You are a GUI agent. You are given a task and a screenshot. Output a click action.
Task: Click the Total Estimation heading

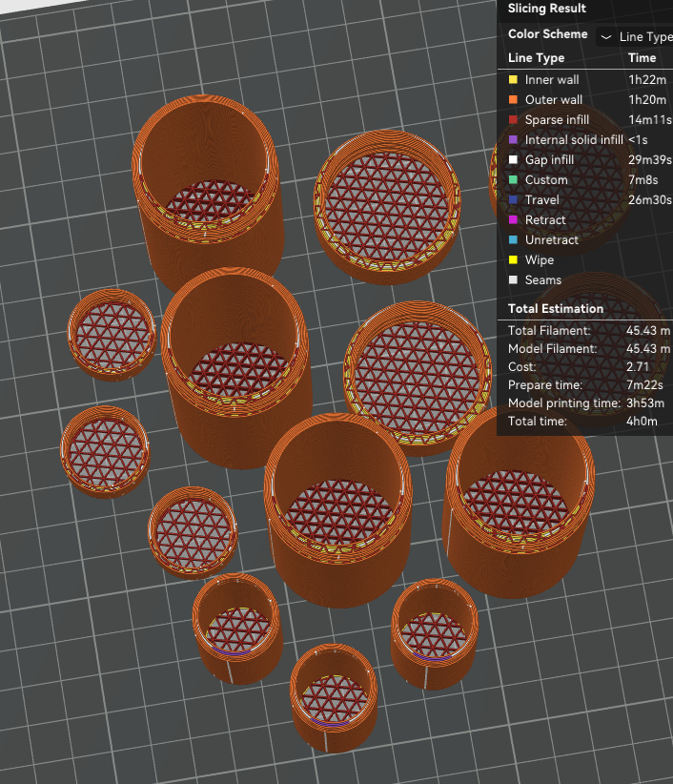(556, 308)
